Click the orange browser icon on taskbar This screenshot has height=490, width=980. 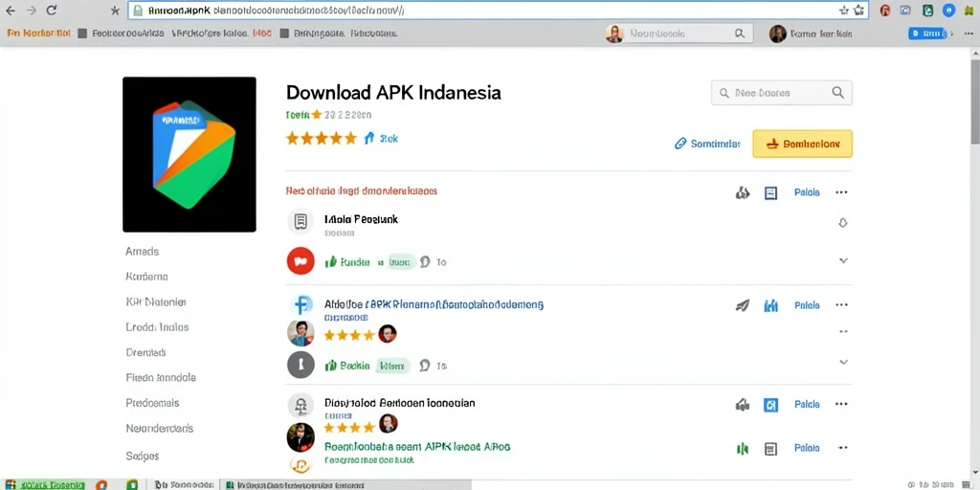coord(100,484)
